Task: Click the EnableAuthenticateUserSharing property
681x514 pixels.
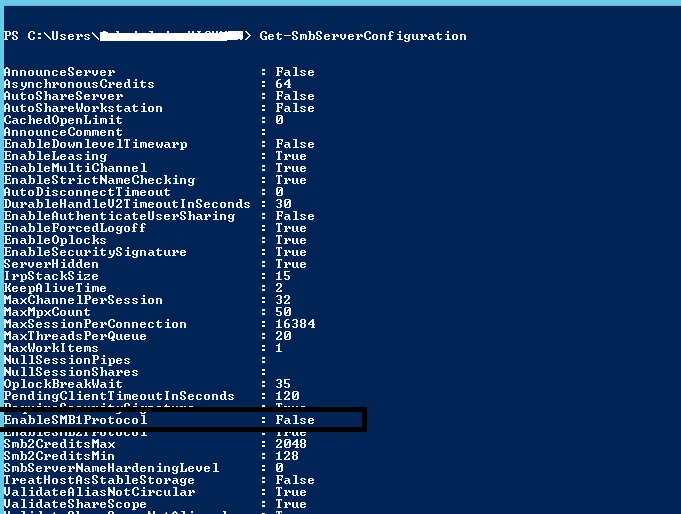Action: tap(119, 216)
